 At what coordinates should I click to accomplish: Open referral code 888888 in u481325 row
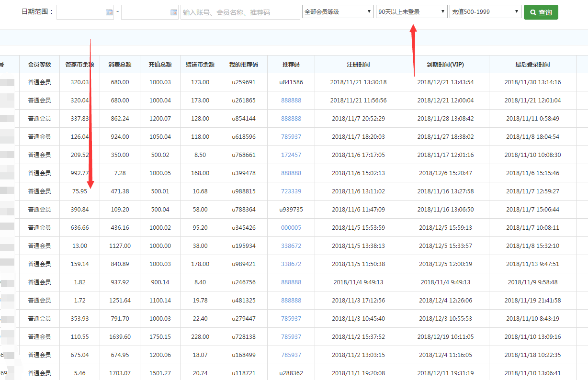tap(291, 301)
